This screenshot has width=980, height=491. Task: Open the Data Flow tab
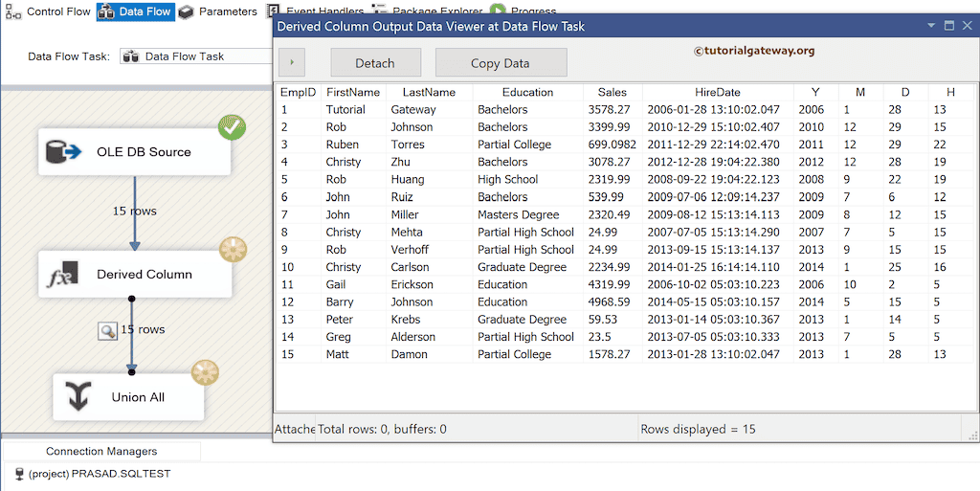click(x=134, y=11)
